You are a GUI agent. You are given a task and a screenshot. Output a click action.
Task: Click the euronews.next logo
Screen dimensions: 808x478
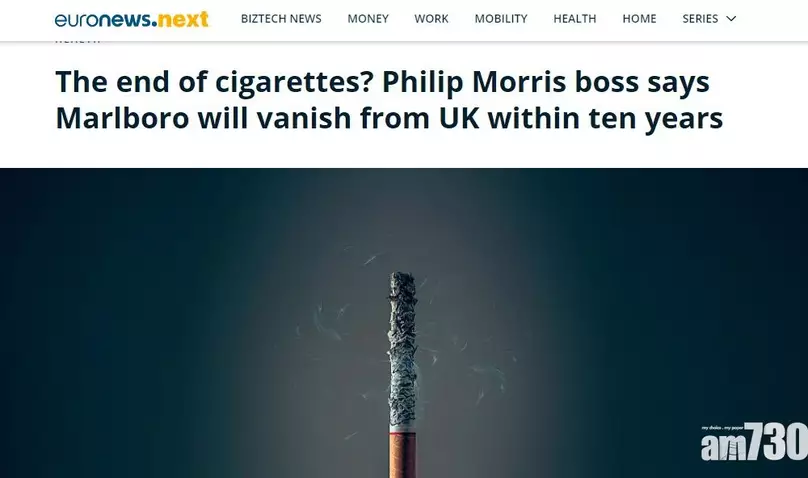(131, 19)
